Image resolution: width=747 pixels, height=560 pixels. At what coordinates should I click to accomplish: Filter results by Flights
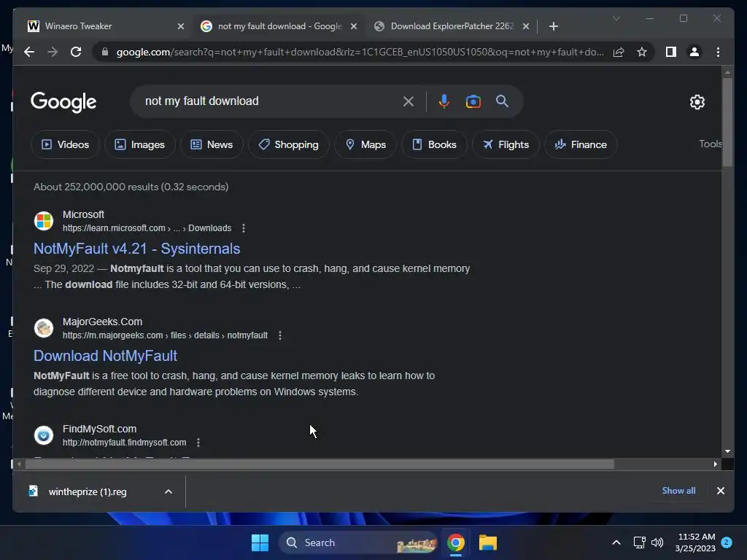pos(506,144)
